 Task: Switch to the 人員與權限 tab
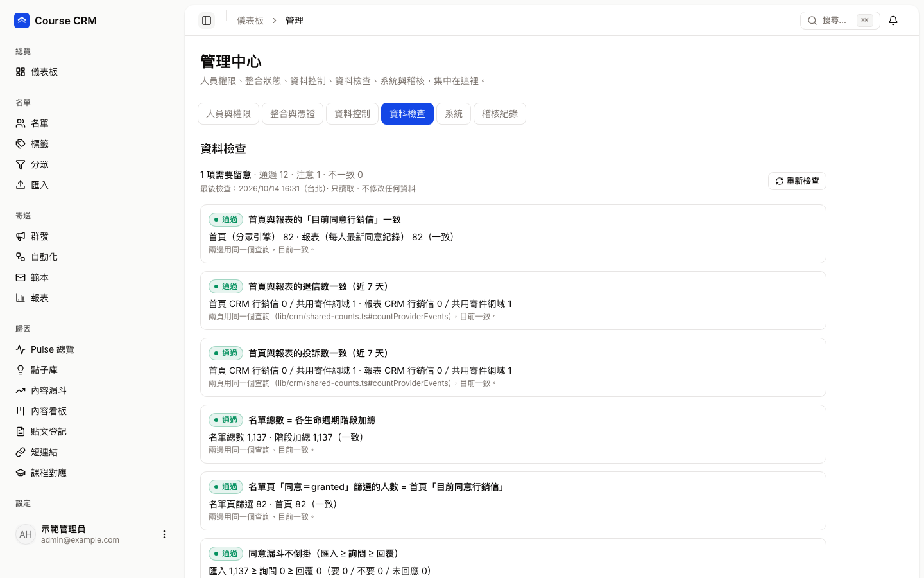pyautogui.click(x=228, y=114)
